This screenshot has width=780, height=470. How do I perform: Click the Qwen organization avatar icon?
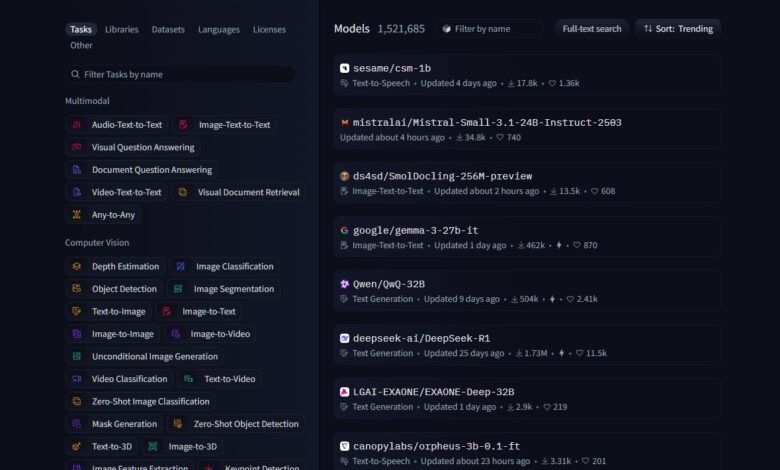344,284
